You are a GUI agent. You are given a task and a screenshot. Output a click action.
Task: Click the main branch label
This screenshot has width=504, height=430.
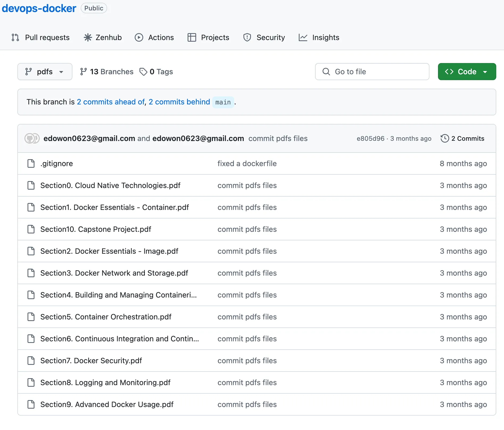click(x=223, y=102)
